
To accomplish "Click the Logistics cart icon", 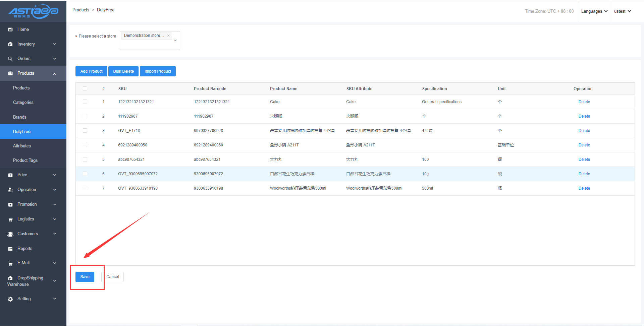I will pos(10,219).
